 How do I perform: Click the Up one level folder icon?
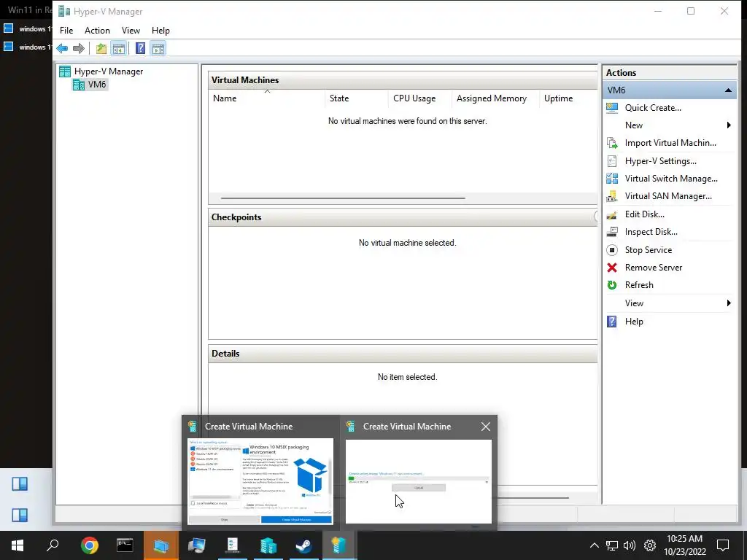[101, 49]
